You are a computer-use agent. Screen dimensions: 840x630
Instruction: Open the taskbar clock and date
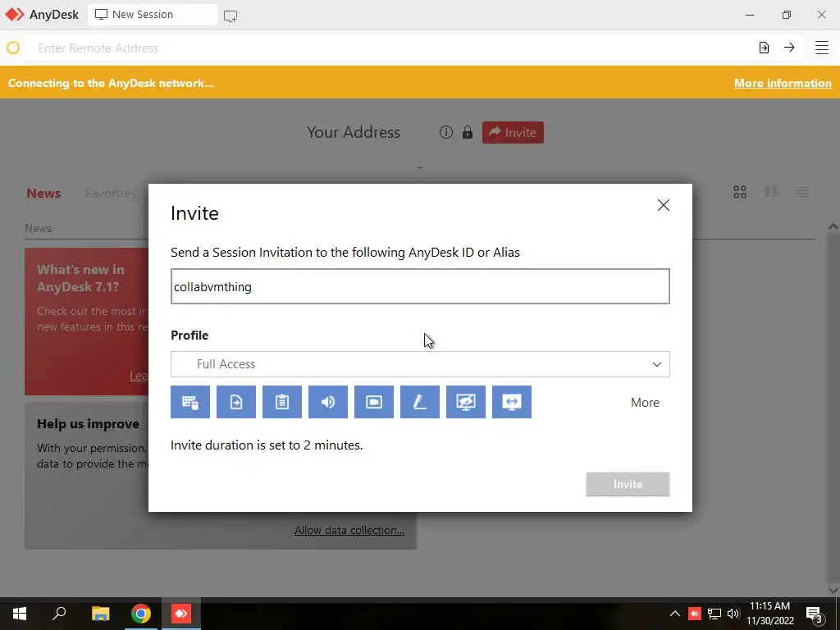[770, 614]
